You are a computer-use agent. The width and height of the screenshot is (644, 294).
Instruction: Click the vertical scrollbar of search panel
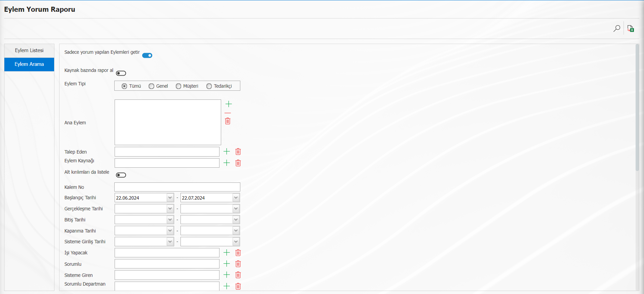[637, 108]
